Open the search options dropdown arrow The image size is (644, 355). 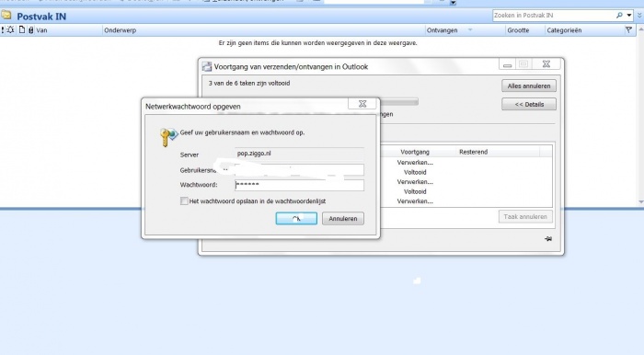(628, 16)
